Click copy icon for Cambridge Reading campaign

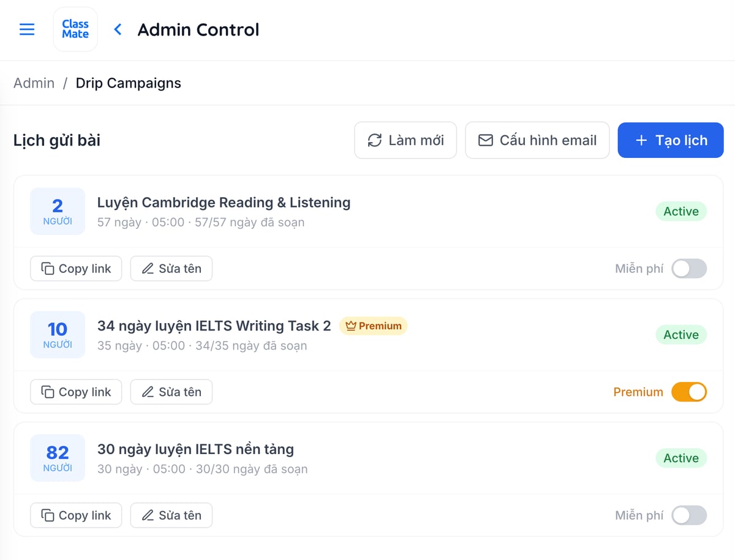coord(47,269)
